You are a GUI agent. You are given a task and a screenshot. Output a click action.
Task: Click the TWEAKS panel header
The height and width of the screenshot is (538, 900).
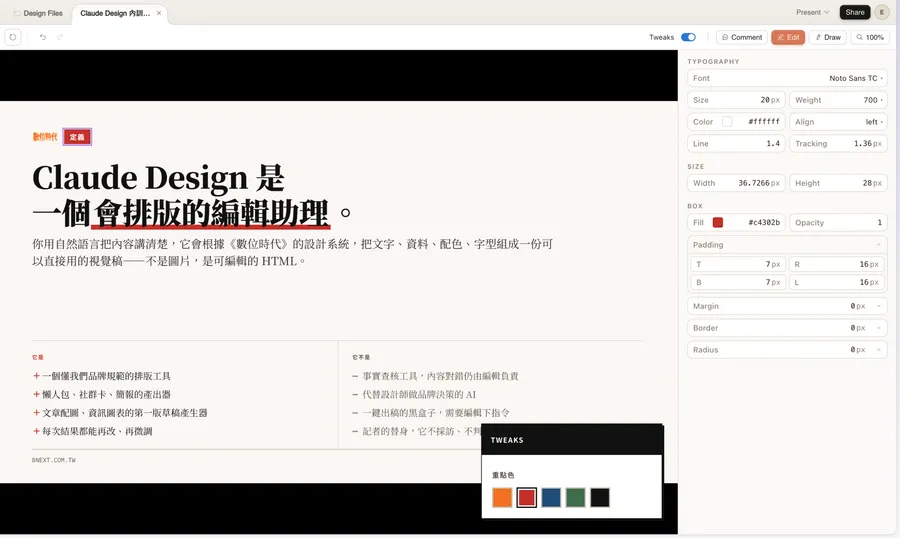pyautogui.click(x=572, y=440)
